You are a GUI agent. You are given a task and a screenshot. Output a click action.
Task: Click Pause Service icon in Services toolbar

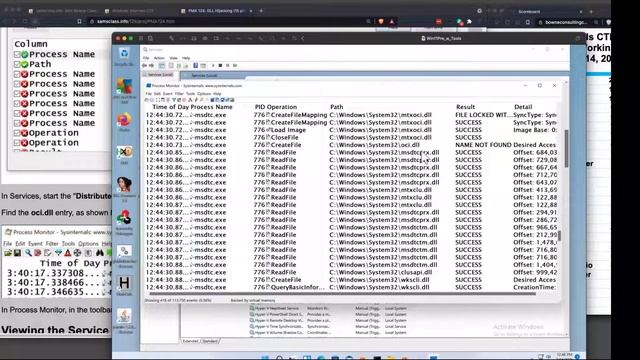(227, 65)
